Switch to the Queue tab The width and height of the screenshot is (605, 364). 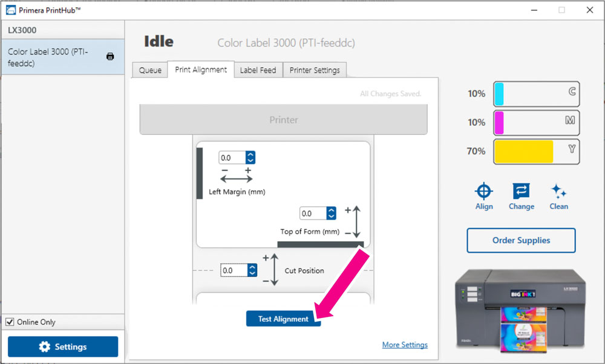coord(150,70)
